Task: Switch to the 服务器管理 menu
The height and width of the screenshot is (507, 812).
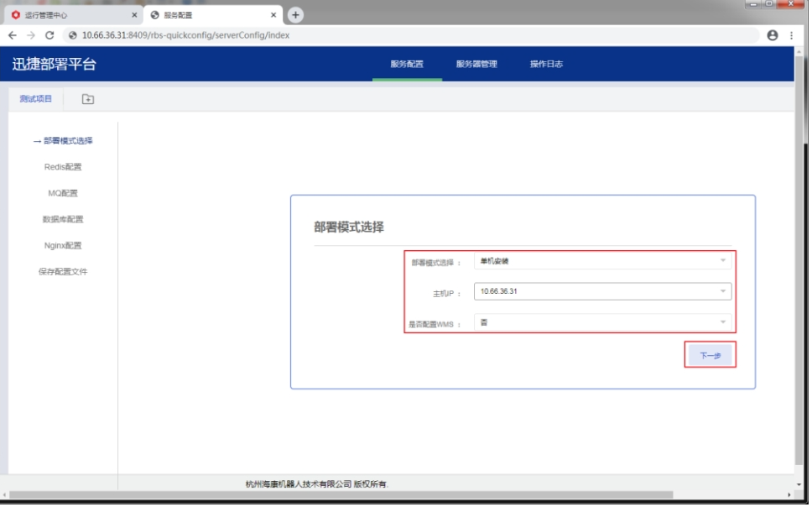Action: 476,64
